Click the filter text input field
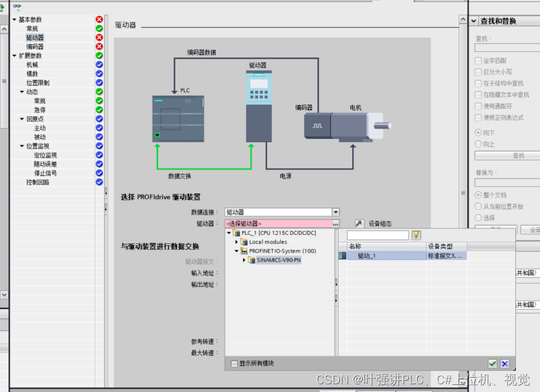This screenshot has height=392, width=540. point(378,235)
